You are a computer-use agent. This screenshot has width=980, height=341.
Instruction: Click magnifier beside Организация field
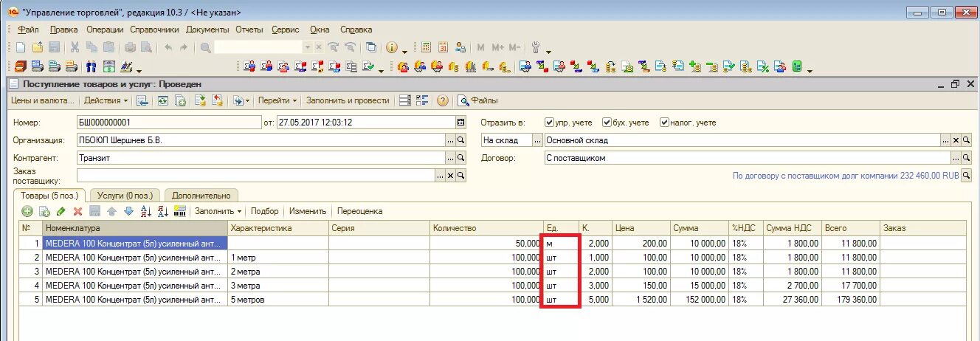point(461,140)
